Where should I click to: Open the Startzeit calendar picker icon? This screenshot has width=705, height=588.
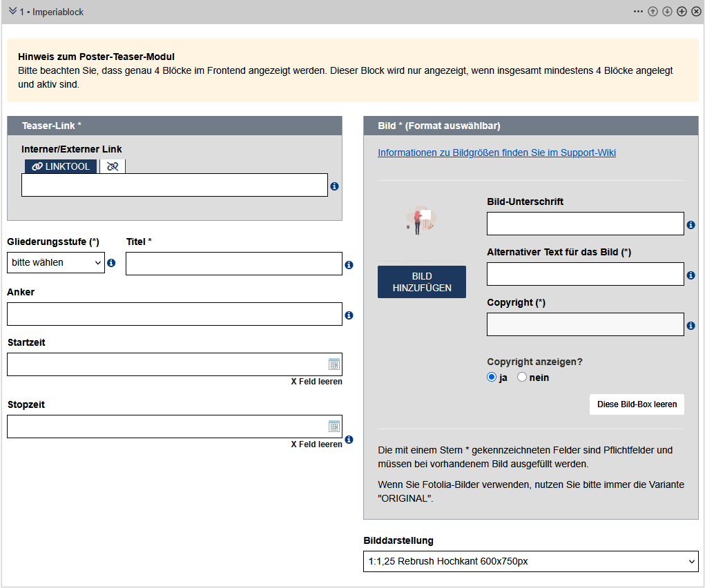click(334, 364)
